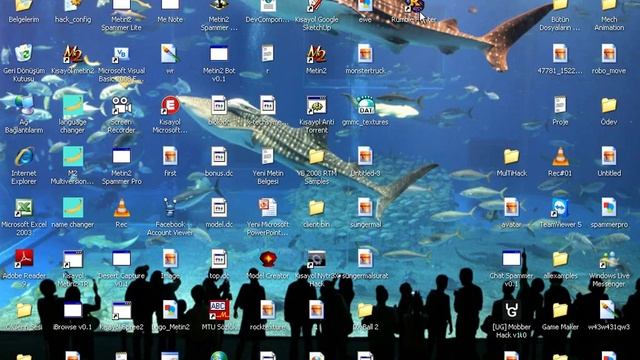This screenshot has width=640, height=360.
Task: Open the Facebook Account Viewer icon
Action: (170, 208)
